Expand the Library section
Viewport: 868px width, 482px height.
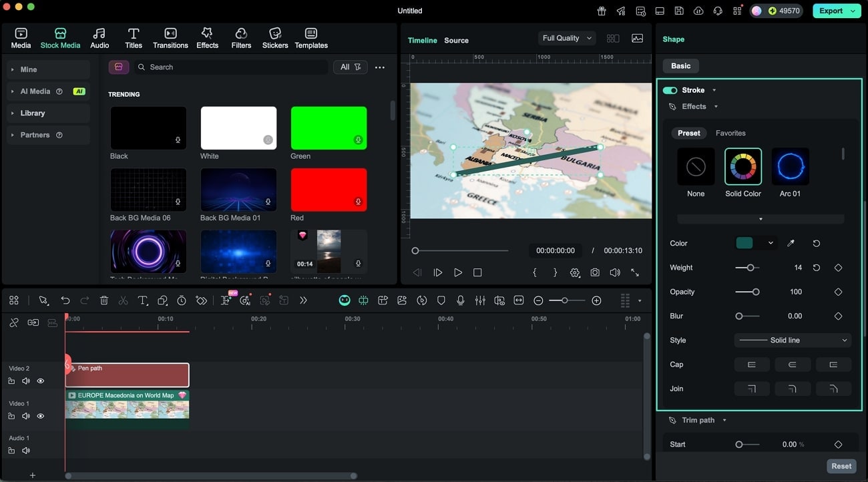33,113
